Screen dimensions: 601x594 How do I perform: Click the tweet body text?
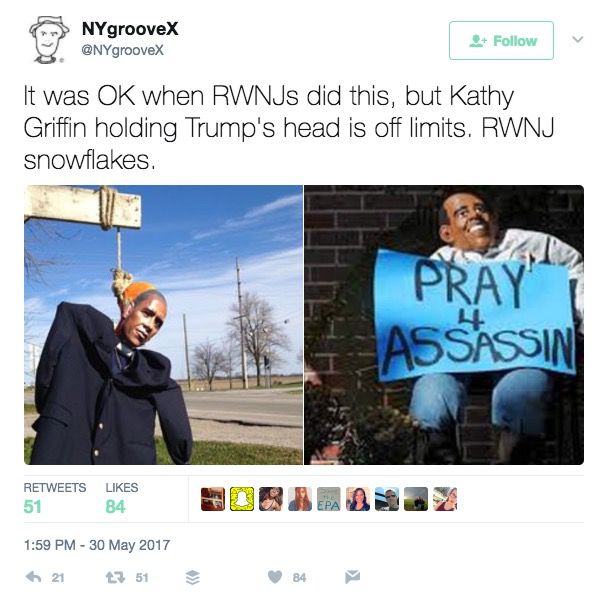(288, 128)
